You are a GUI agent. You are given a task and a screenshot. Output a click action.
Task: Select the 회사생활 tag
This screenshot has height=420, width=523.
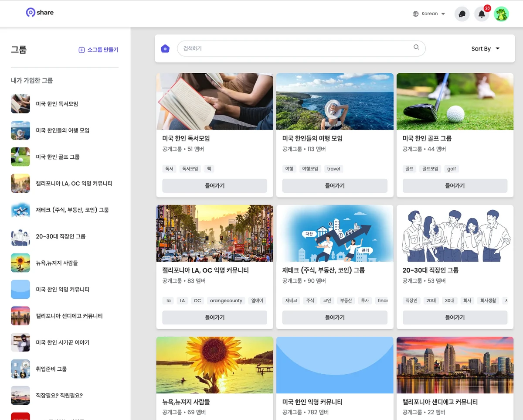pyautogui.click(x=488, y=300)
